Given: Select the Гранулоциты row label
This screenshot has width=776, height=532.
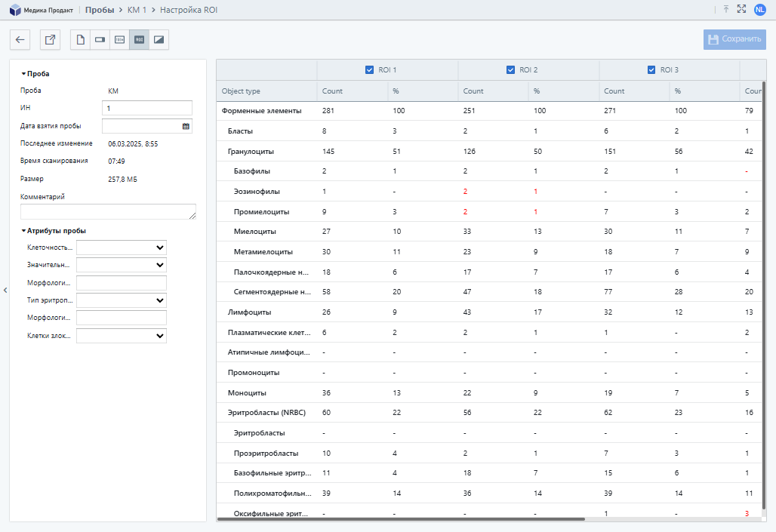Looking at the screenshot, I should pos(251,152).
